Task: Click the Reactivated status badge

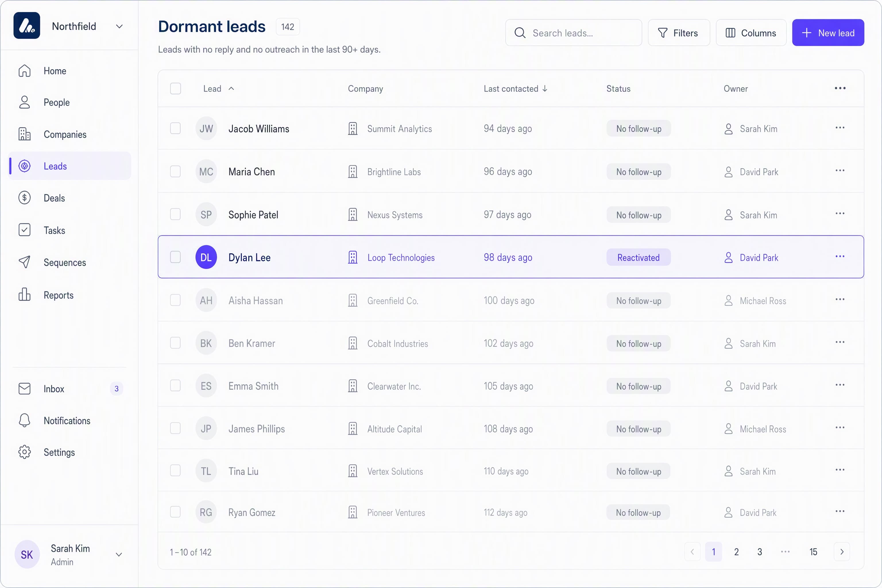Action: tap(638, 258)
